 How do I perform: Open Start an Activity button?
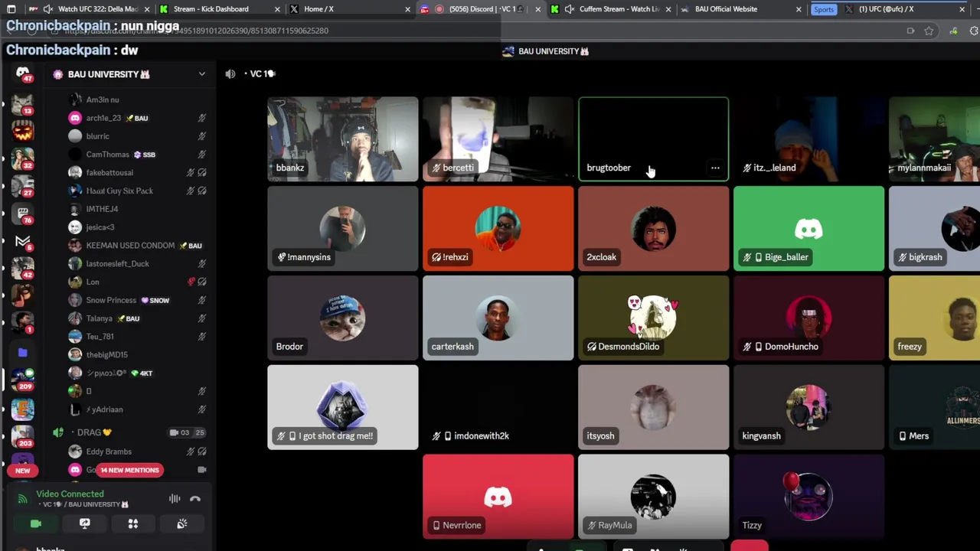click(x=133, y=524)
